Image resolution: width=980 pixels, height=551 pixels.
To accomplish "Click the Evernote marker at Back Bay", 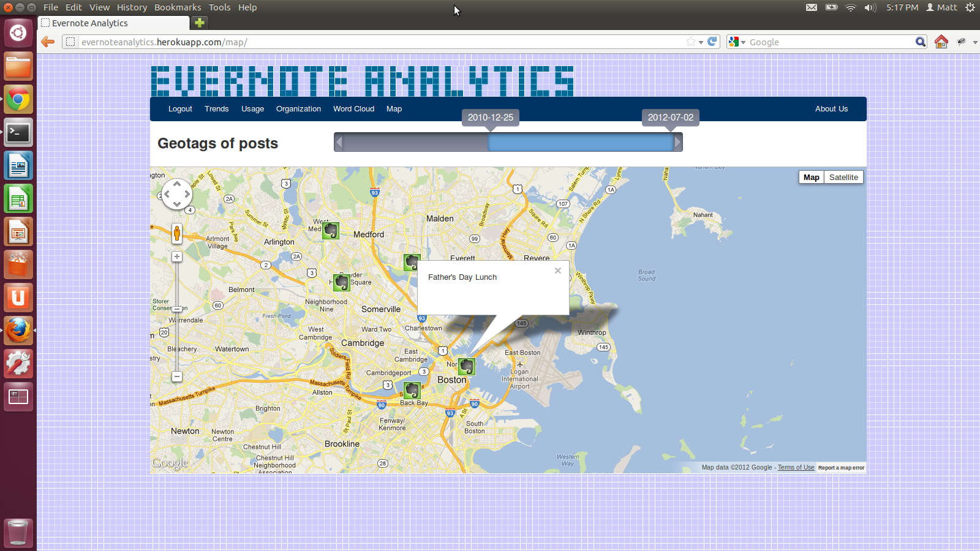I will click(x=412, y=390).
